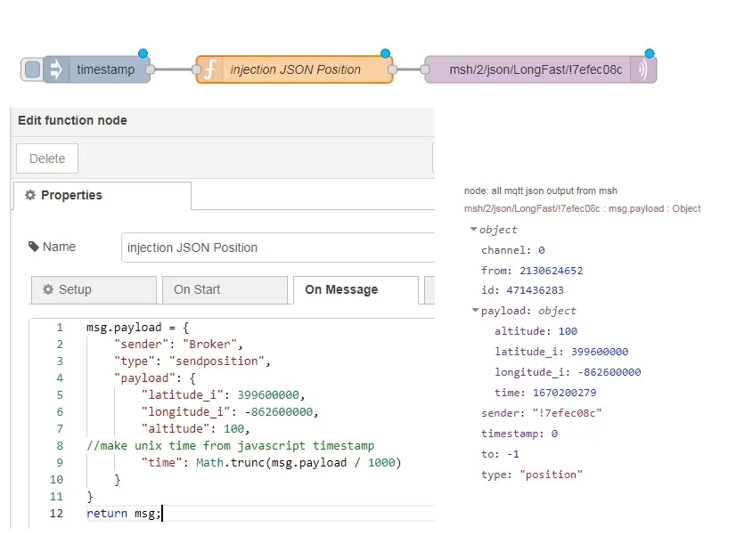This screenshot has height=560, width=736.
Task: Collapse the payload object in debug output
Action: tap(474, 311)
